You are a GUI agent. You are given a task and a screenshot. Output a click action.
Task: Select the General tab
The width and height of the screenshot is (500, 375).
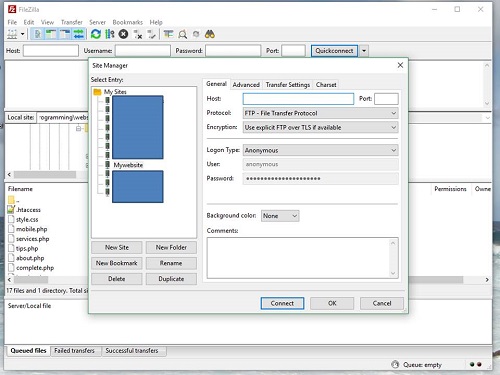[216, 84]
